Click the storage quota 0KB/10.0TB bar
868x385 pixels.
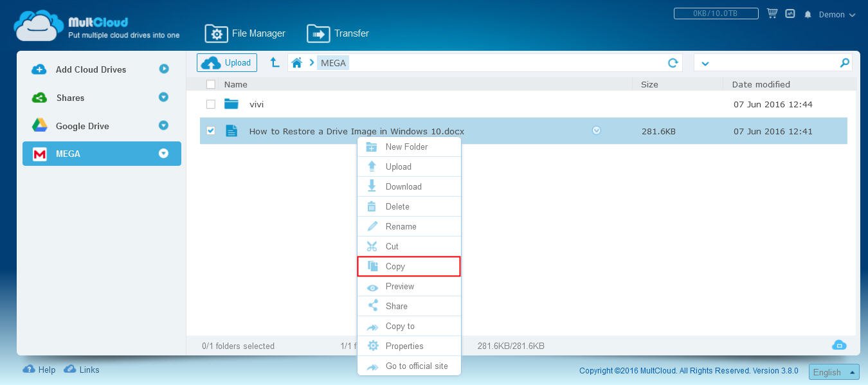(x=716, y=13)
